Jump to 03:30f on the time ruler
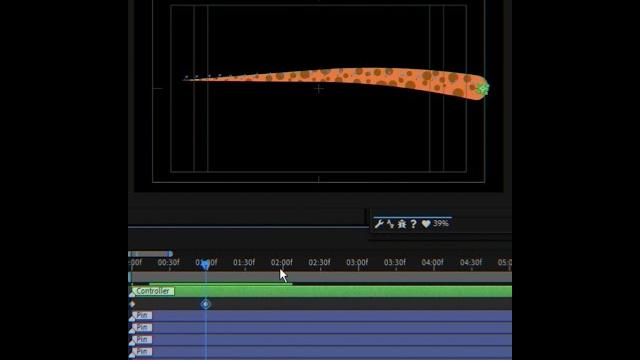Screen dimensions: 640x360 (395, 262)
